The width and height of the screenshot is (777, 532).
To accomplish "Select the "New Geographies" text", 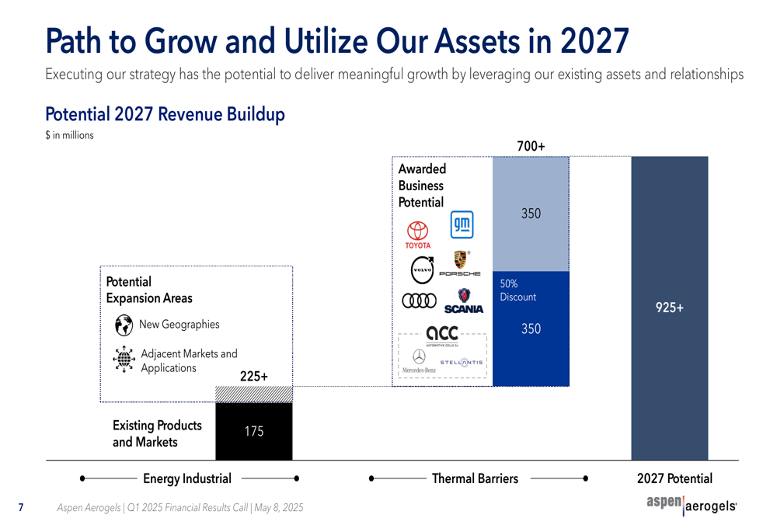I will [x=179, y=325].
